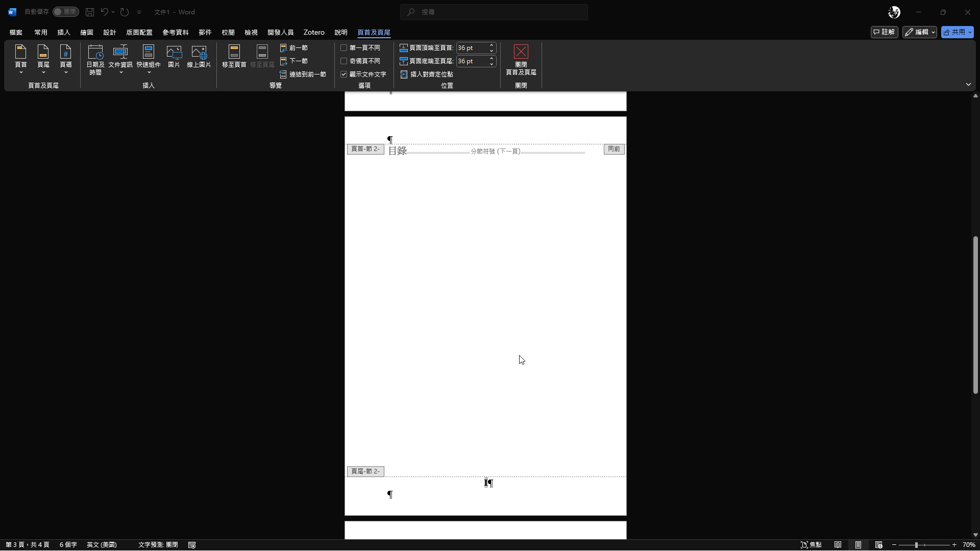This screenshot has height=551, width=980.
Task: Click the Save icon in title bar
Action: point(90,12)
